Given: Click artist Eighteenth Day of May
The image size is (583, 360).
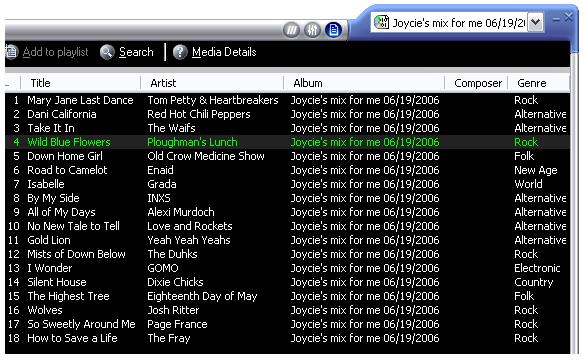Looking at the screenshot, I should (x=202, y=296).
